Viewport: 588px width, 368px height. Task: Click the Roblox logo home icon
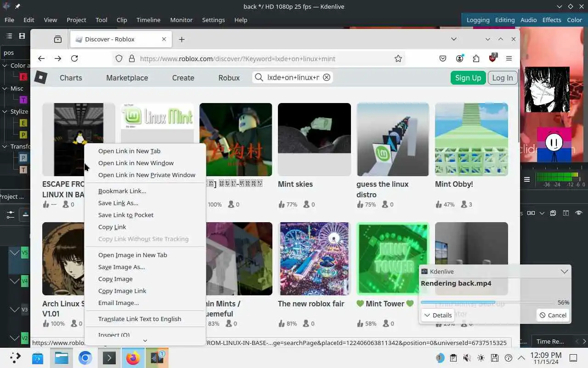[41, 77]
